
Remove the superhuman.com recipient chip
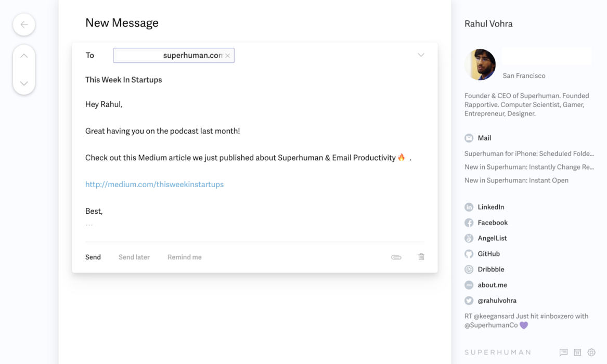point(227,56)
